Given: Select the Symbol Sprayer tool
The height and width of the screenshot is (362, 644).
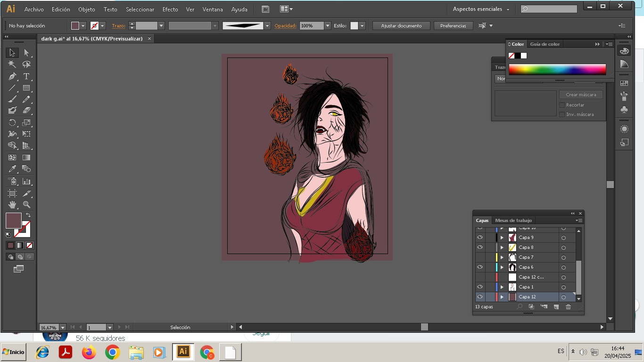Looking at the screenshot, I should 12,181.
